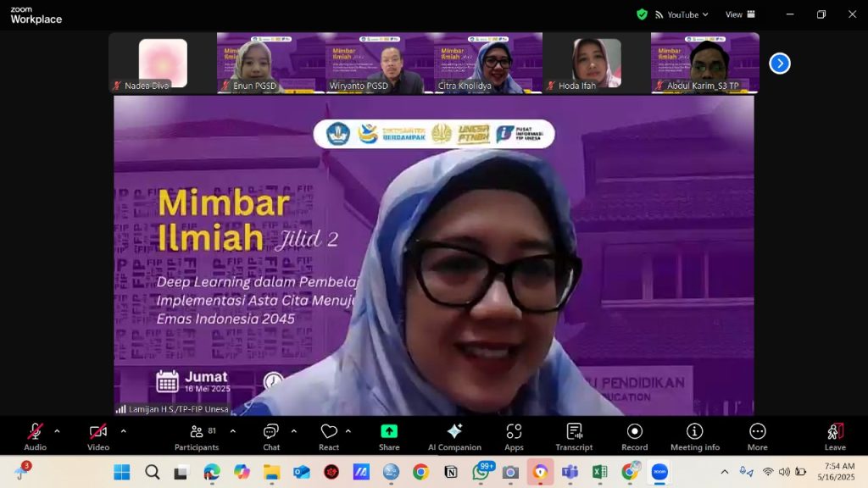
Task: Open the Apps menu
Action: [514, 435]
